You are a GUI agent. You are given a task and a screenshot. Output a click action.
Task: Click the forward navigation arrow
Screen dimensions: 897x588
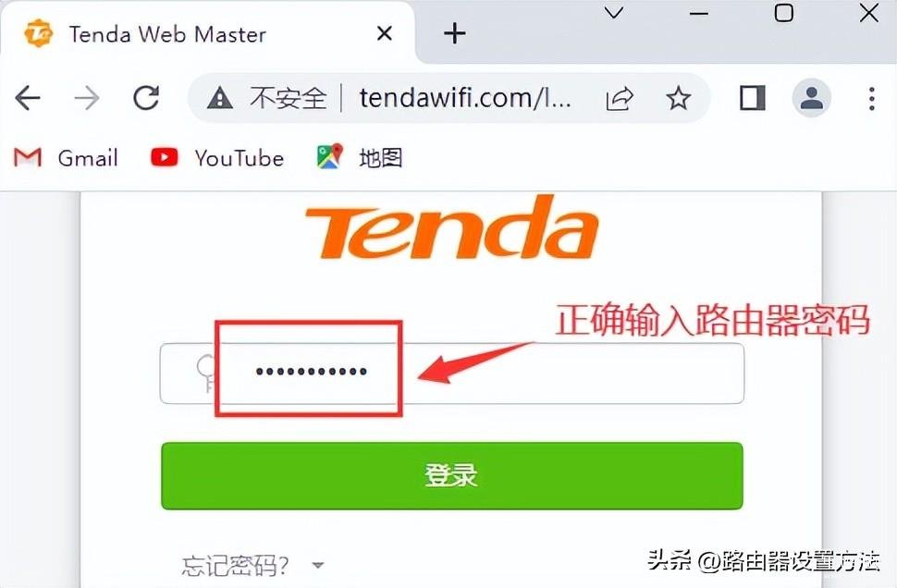pyautogui.click(x=87, y=98)
